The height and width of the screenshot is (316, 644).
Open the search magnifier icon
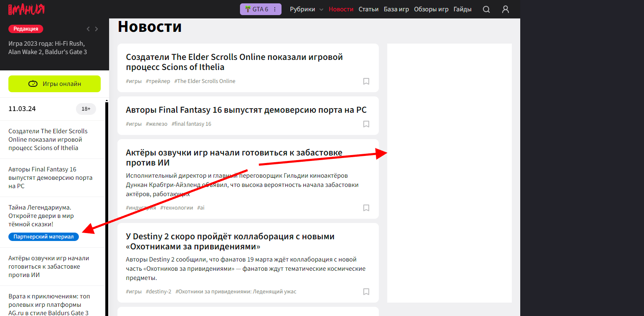486,9
